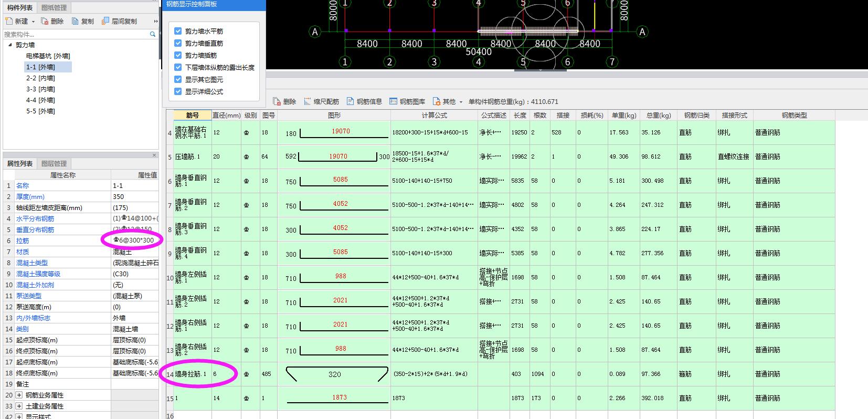Toggle 显示其它图元 checkbox
Screen dimensions: 868x419
pos(178,79)
